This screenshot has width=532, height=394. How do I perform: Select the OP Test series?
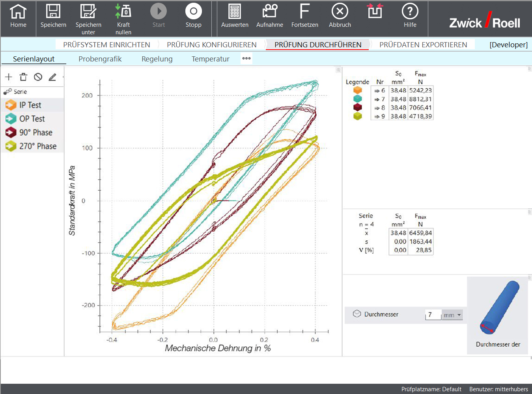point(32,119)
